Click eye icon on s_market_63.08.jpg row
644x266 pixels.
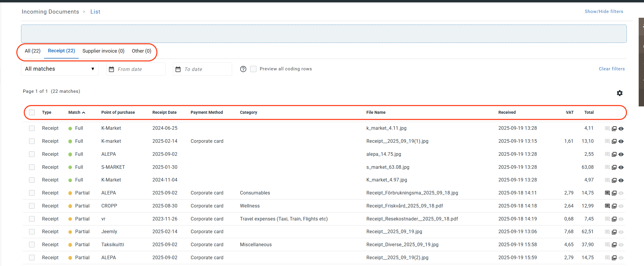(x=621, y=168)
